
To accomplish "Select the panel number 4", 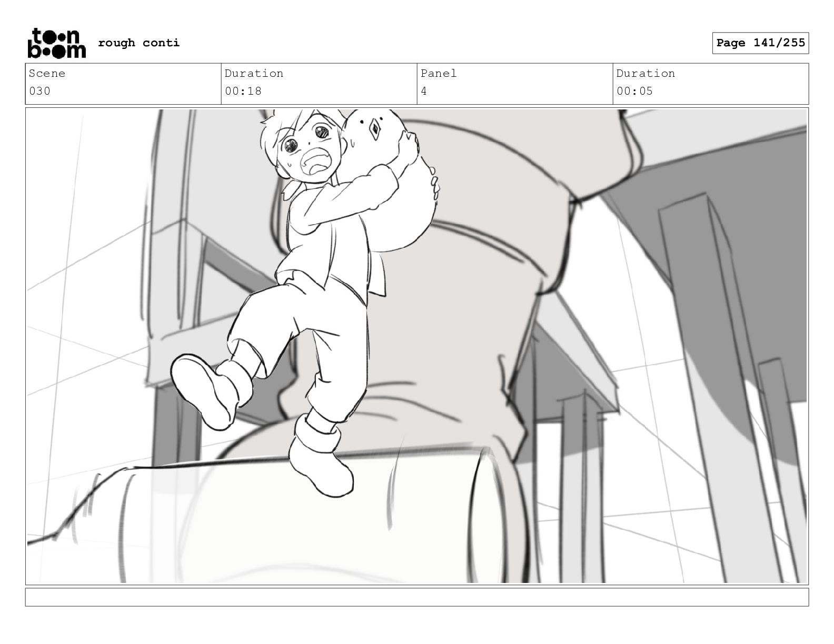I will [x=424, y=91].
